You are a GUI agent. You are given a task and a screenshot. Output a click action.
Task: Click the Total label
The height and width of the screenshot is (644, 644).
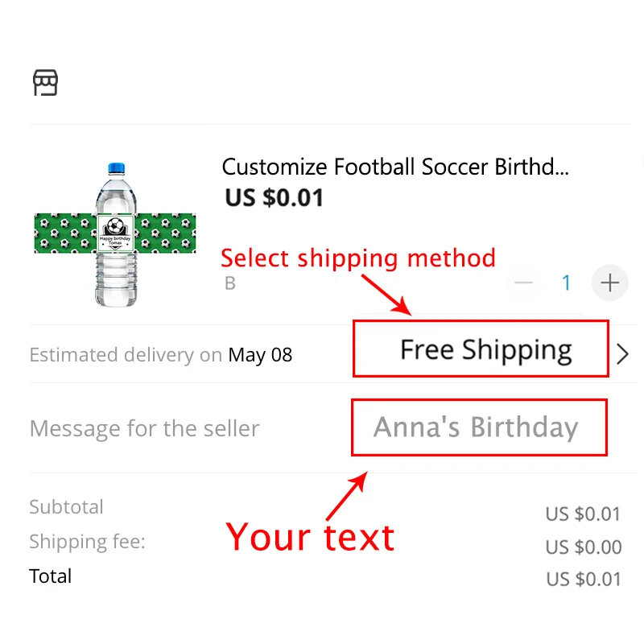click(x=51, y=576)
